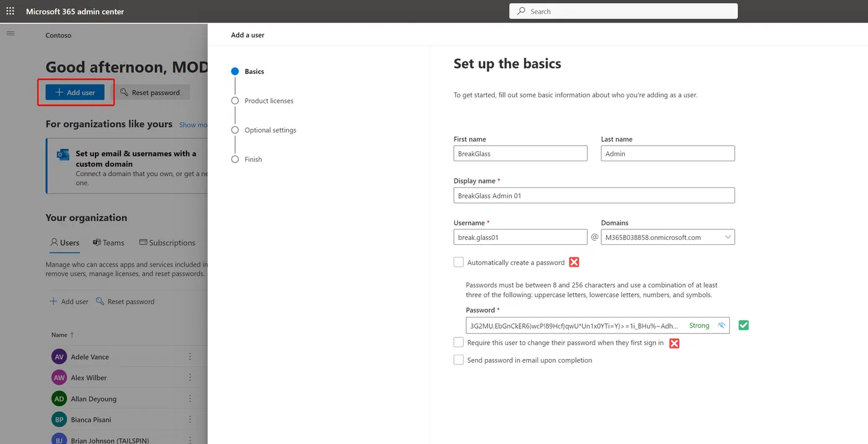
Task: Click Bianca Pisani's BP avatar
Action: [59, 420]
